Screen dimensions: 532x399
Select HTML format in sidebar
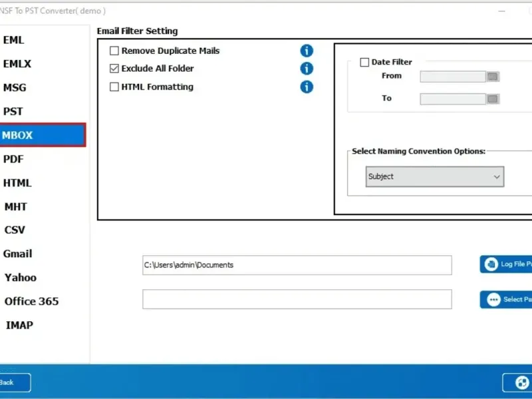tap(17, 183)
